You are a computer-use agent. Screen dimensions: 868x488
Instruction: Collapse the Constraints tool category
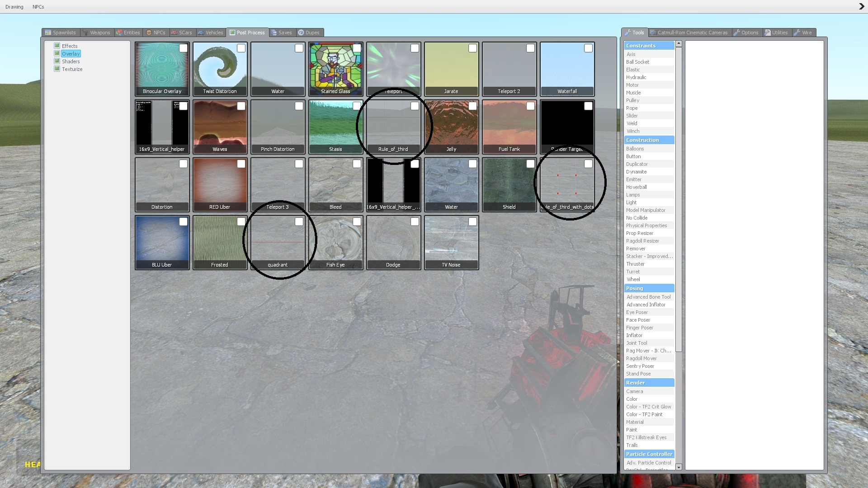point(649,46)
